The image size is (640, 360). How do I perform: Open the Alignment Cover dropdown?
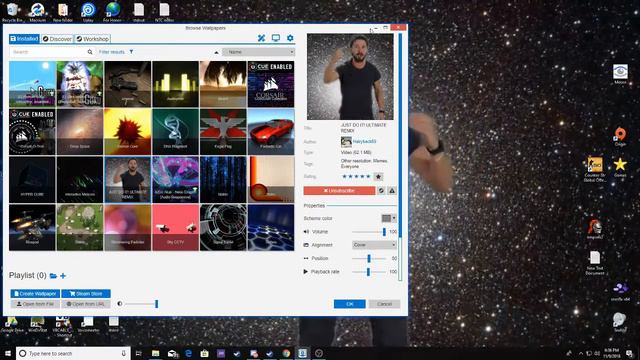click(374, 245)
